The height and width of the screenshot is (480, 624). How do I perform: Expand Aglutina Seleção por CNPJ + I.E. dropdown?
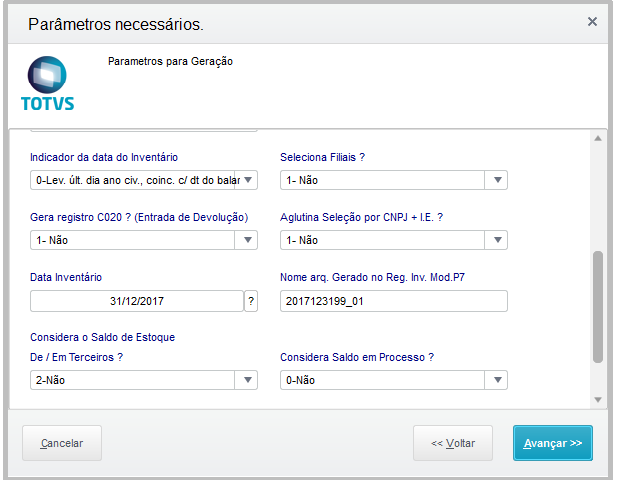coord(498,240)
